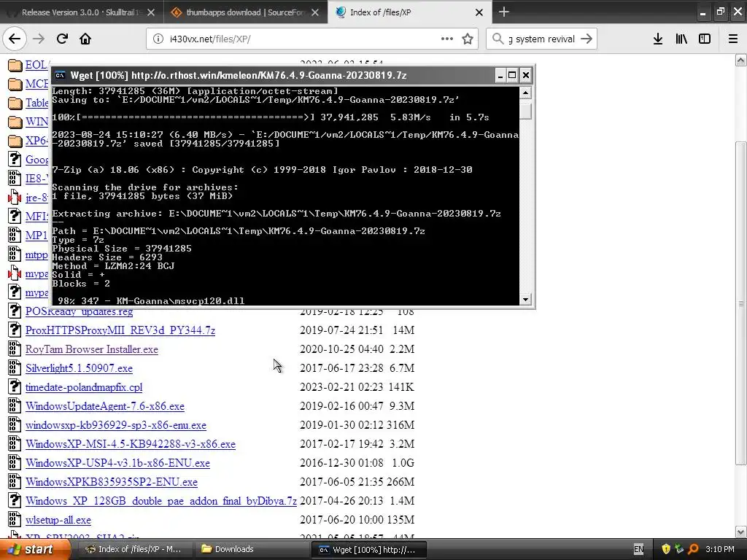The image size is (747, 560).
Task: Click the browser page scrollbar thumb
Action: coord(741,303)
